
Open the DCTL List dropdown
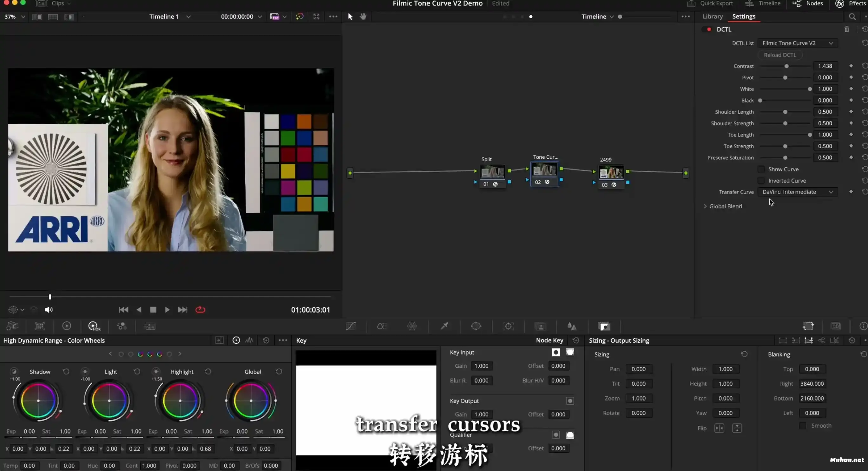pos(797,43)
